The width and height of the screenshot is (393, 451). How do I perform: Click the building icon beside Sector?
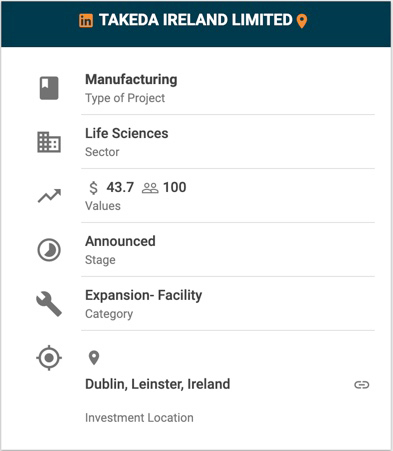[x=49, y=142]
